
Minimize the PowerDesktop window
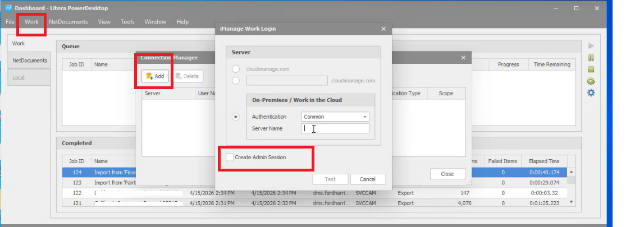(x=556, y=8)
